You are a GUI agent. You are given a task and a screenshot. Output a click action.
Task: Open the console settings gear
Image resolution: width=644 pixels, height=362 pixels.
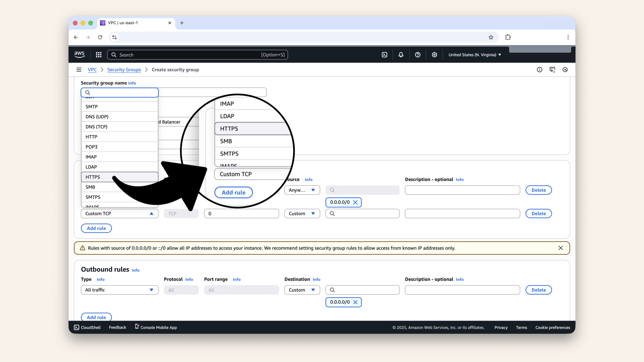[434, 55]
